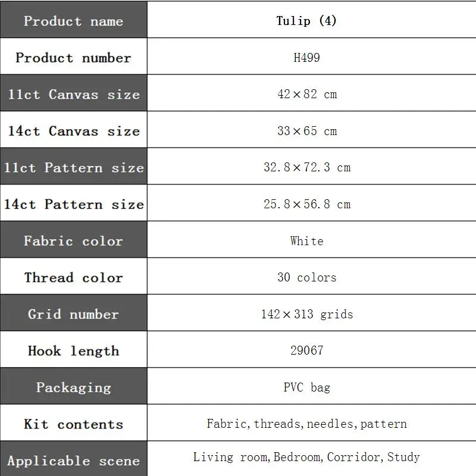Click the 'Grid number' label cell
This screenshot has height=476, width=476.
click(x=73, y=313)
